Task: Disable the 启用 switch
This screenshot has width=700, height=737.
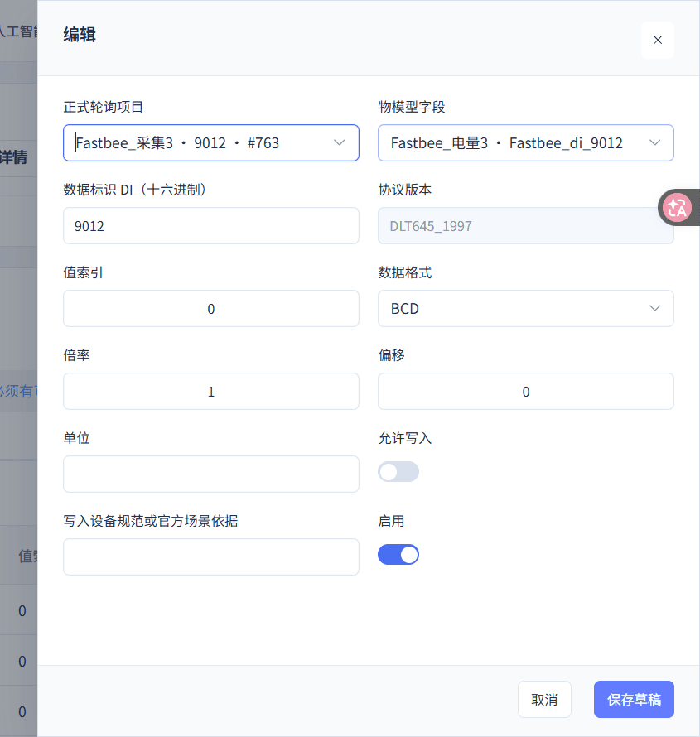Action: 398,555
